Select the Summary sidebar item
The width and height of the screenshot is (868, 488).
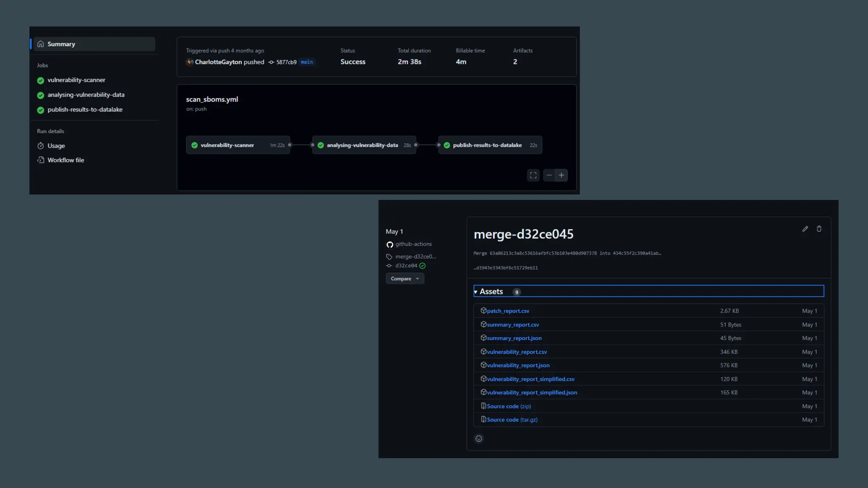(95, 44)
